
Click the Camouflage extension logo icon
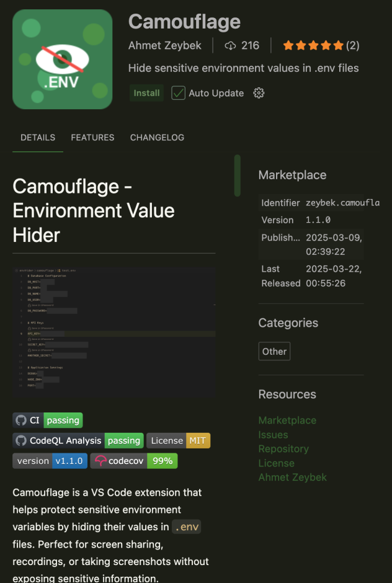(62, 59)
